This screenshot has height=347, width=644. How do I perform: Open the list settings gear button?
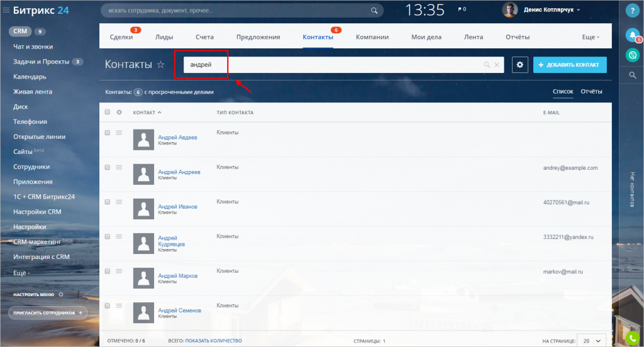[520, 65]
